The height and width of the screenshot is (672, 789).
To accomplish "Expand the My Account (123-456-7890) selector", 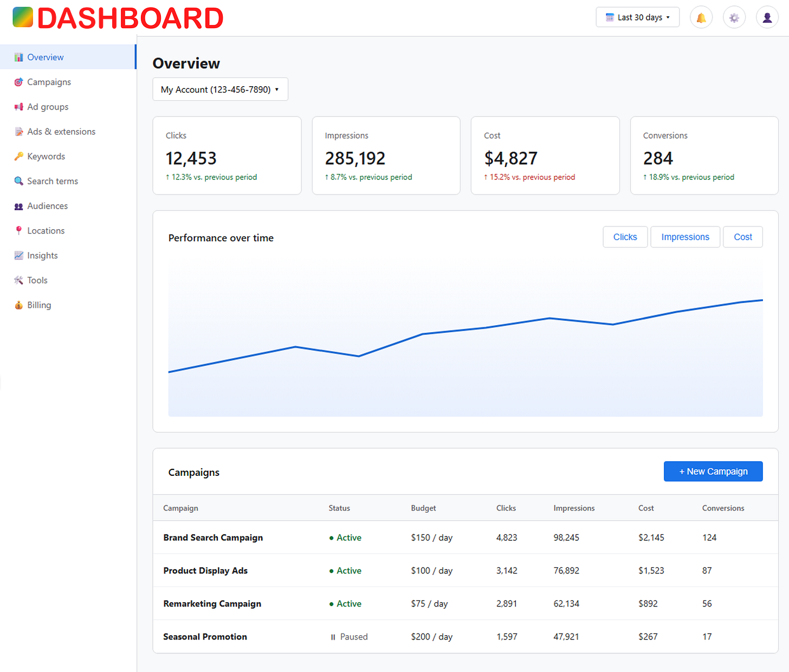I will point(221,89).
